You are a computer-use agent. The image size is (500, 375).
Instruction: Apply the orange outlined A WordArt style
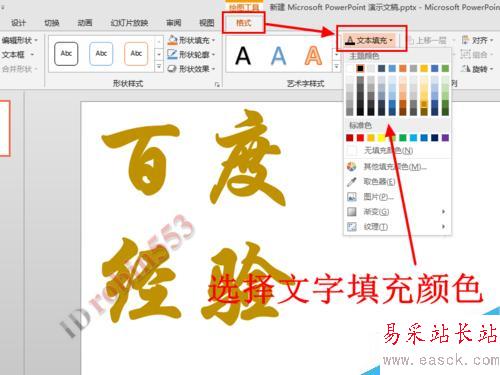313,56
